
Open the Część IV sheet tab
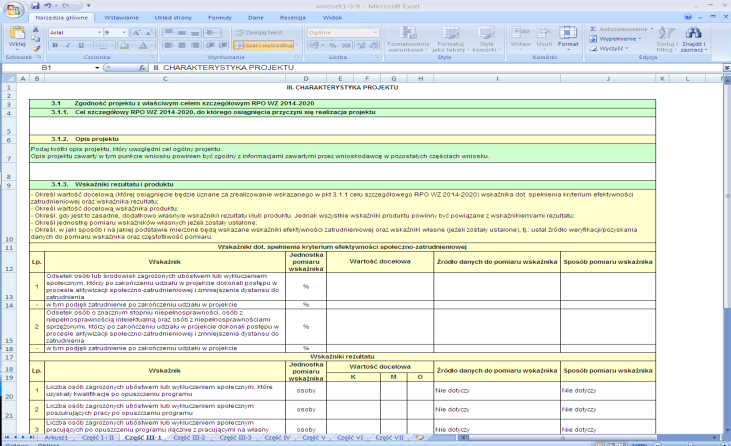(x=277, y=438)
